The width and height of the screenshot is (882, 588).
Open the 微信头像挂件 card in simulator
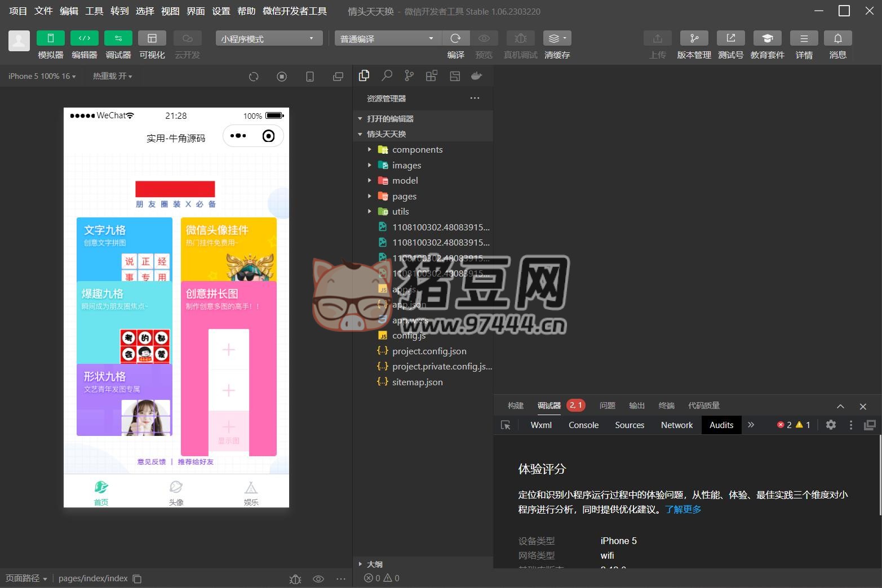tap(229, 250)
